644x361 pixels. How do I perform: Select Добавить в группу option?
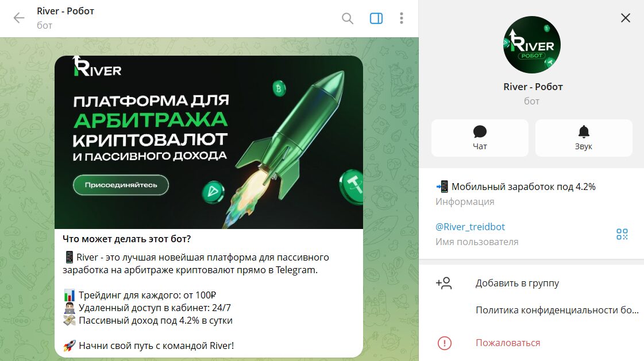pos(517,283)
